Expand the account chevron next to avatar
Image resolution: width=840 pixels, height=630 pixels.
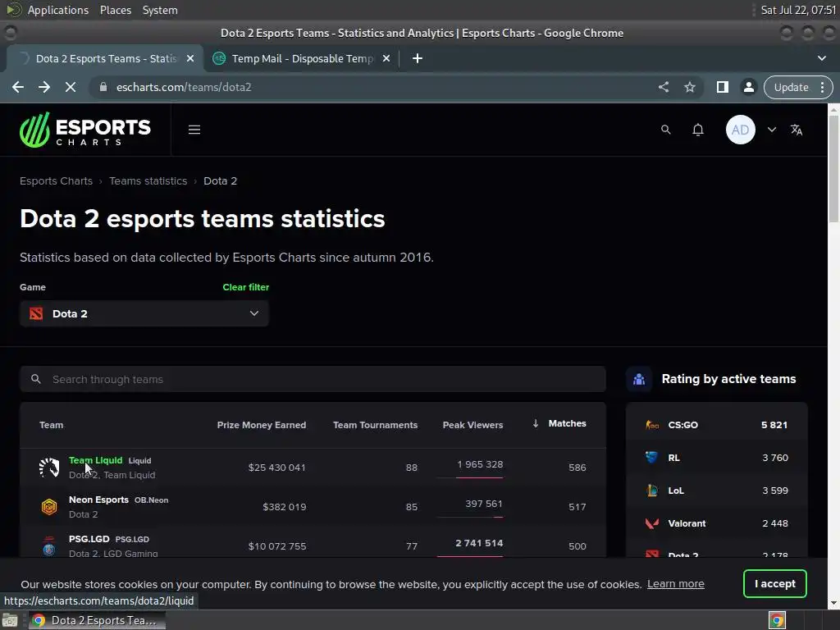(x=771, y=130)
